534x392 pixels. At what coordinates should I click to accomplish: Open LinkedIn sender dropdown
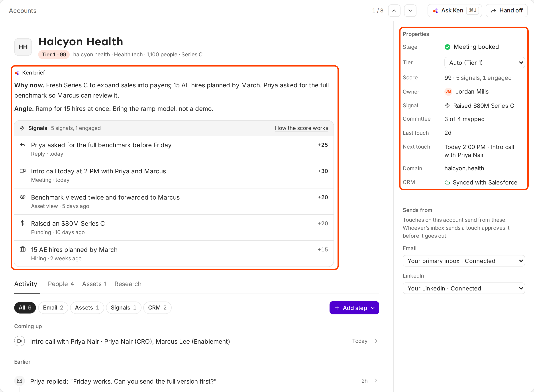[x=464, y=288]
